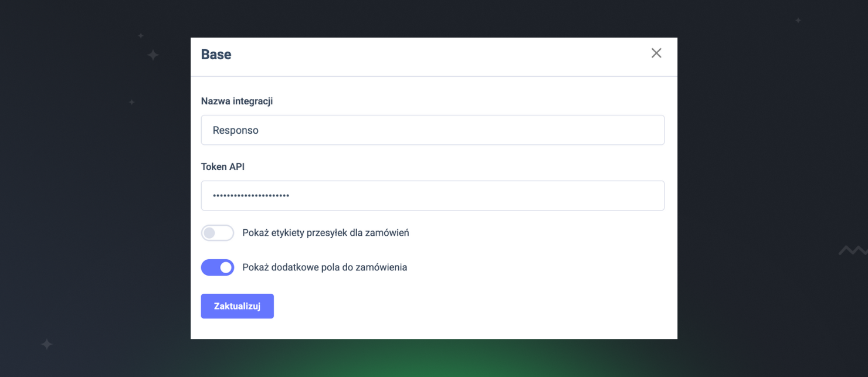This screenshot has width=868, height=377.
Task: Enable the shipping labels toggle switch
Action: pyautogui.click(x=218, y=233)
